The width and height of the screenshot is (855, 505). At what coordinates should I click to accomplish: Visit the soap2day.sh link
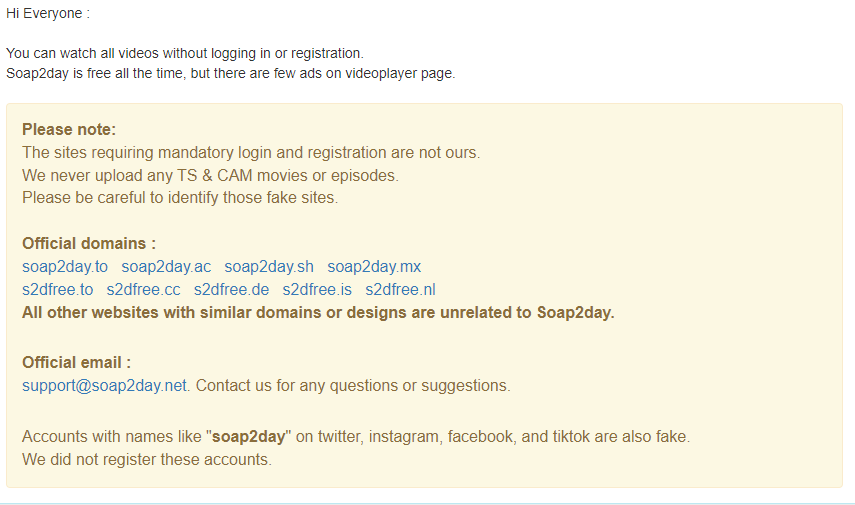(x=269, y=267)
